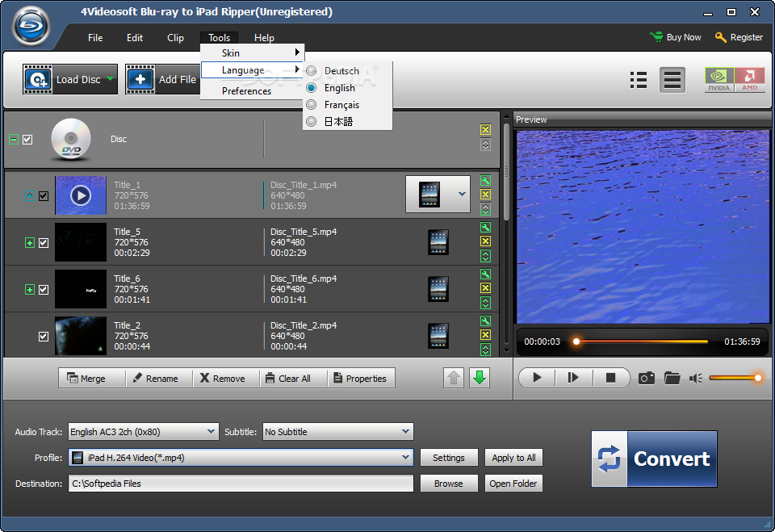Switch to the detailed list view icon
Screen dimensions: 775x532
click(672, 80)
